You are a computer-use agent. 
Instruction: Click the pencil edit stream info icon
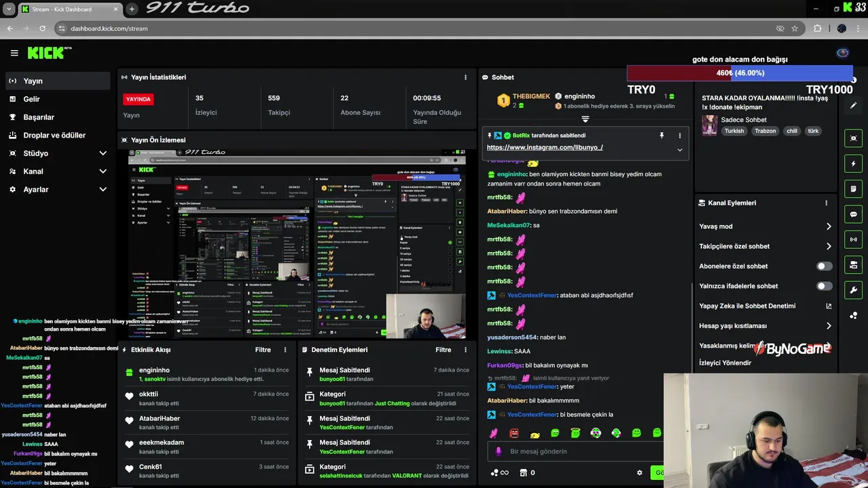click(x=853, y=106)
